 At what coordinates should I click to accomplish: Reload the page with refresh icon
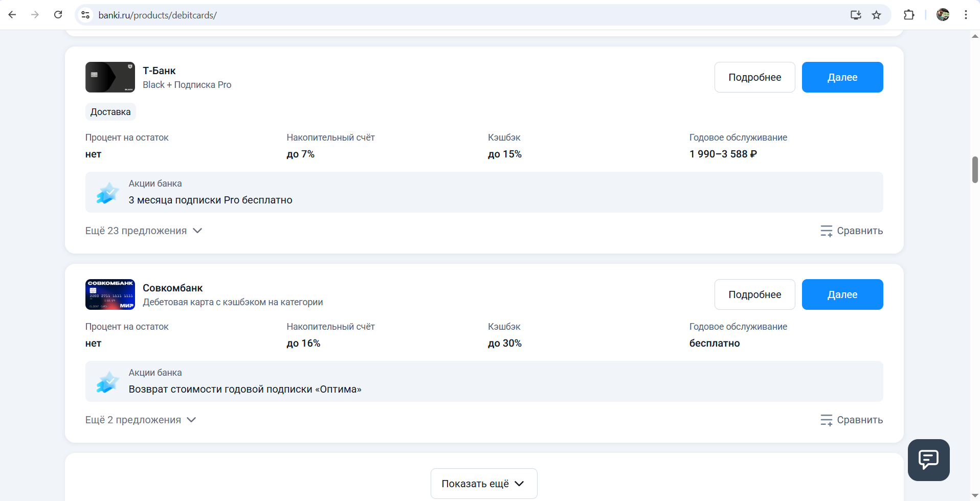click(58, 15)
